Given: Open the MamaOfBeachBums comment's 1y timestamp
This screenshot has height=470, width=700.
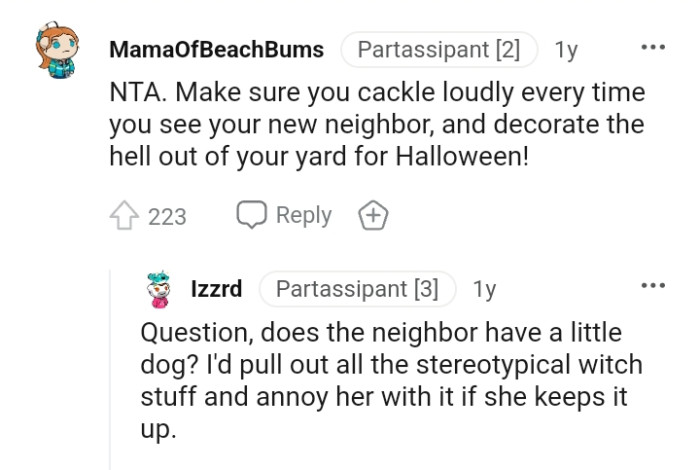Looking at the screenshot, I should coord(566,49).
